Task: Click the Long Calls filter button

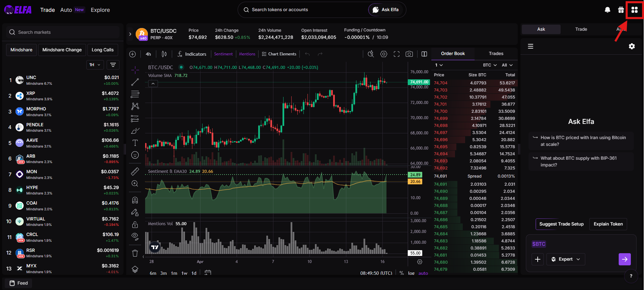Action: pyautogui.click(x=103, y=50)
